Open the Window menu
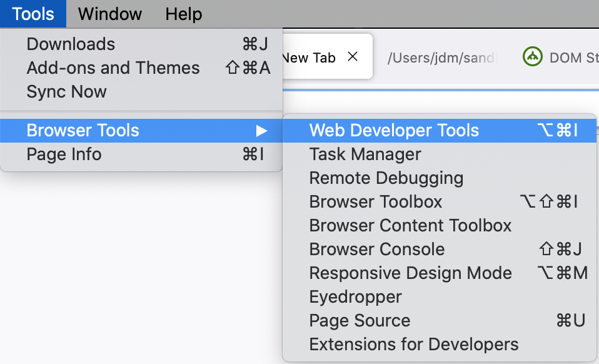599x364 pixels. tap(110, 14)
